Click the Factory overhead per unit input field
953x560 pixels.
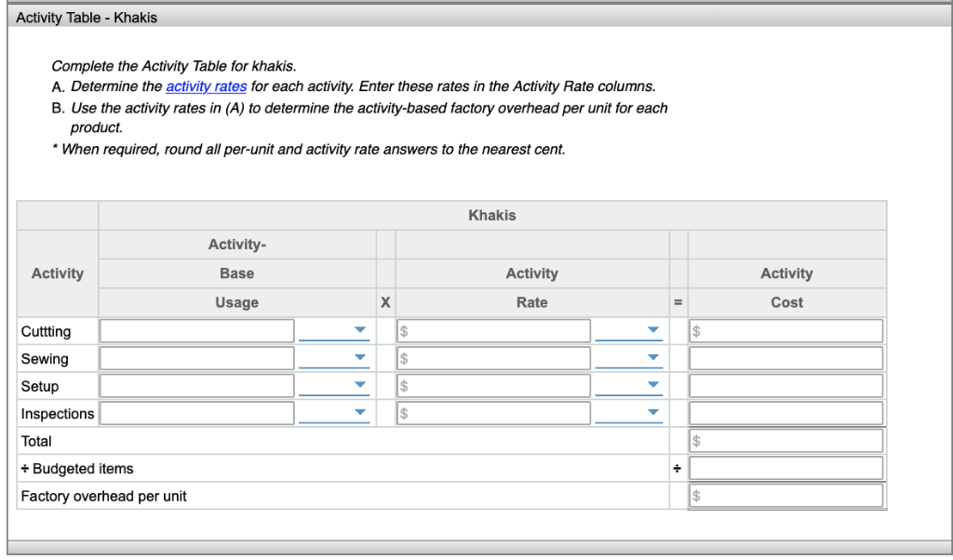(x=785, y=496)
